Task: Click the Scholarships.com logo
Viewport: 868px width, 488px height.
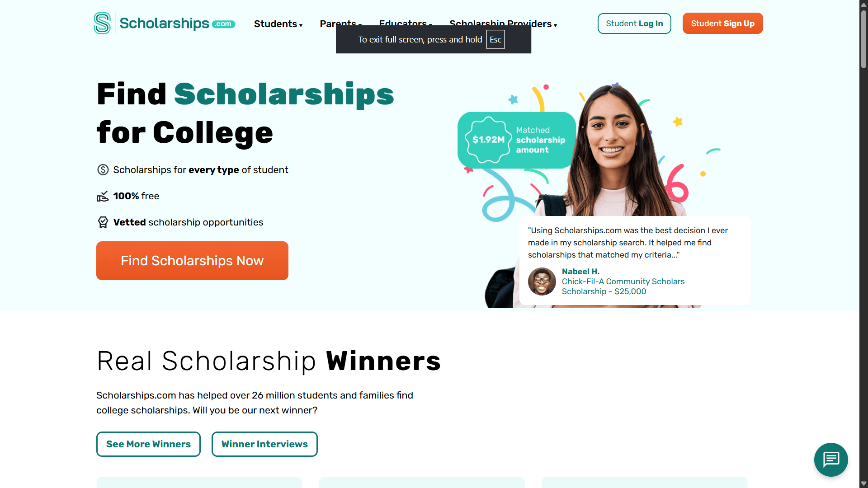Action: 164,23
